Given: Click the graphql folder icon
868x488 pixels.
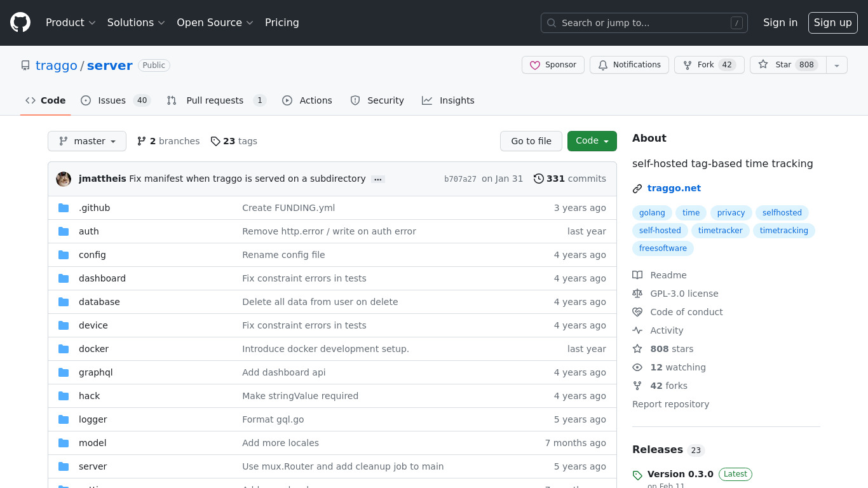Looking at the screenshot, I should (64, 372).
